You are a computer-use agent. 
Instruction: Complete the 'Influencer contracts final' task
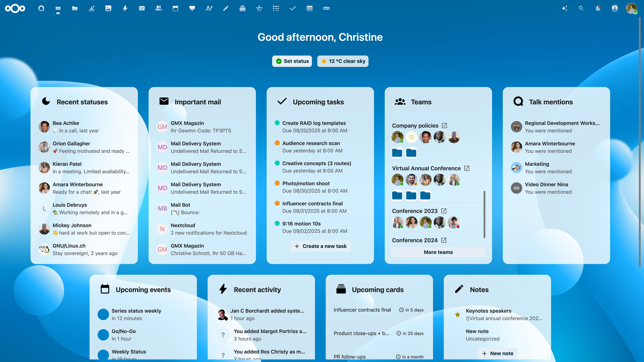(x=277, y=203)
